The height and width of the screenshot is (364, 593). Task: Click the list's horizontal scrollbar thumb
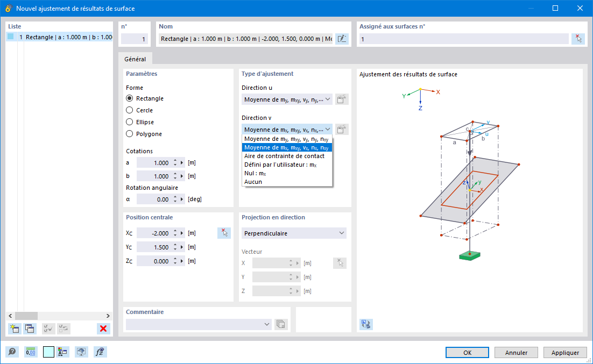point(26,316)
